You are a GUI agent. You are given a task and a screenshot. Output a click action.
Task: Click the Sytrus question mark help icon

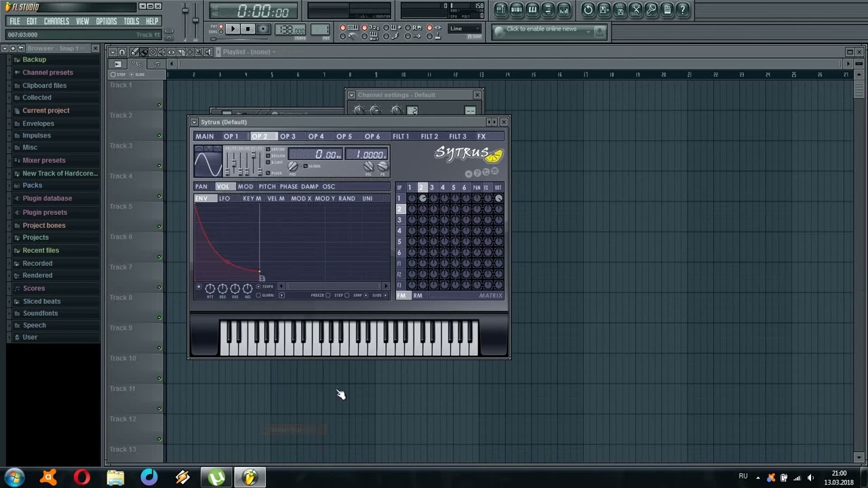(x=477, y=174)
